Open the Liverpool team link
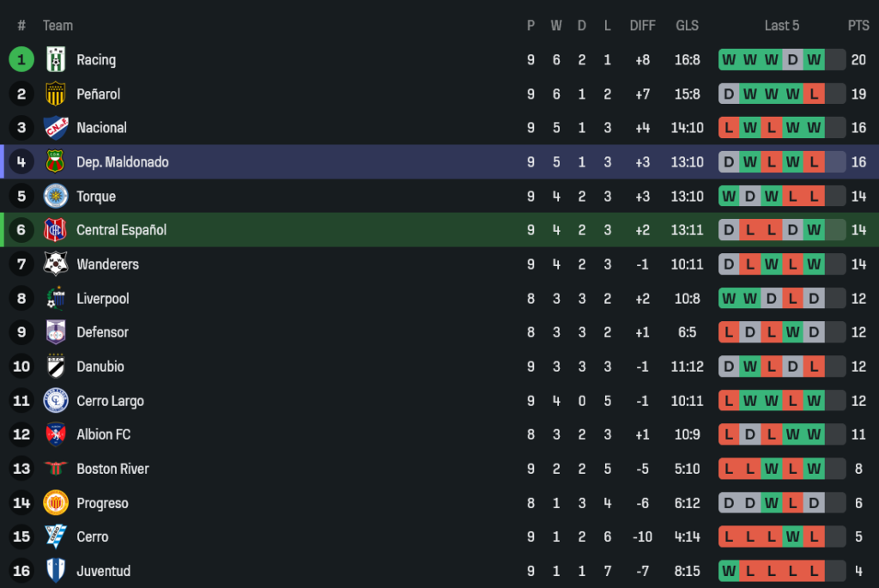 coord(102,299)
